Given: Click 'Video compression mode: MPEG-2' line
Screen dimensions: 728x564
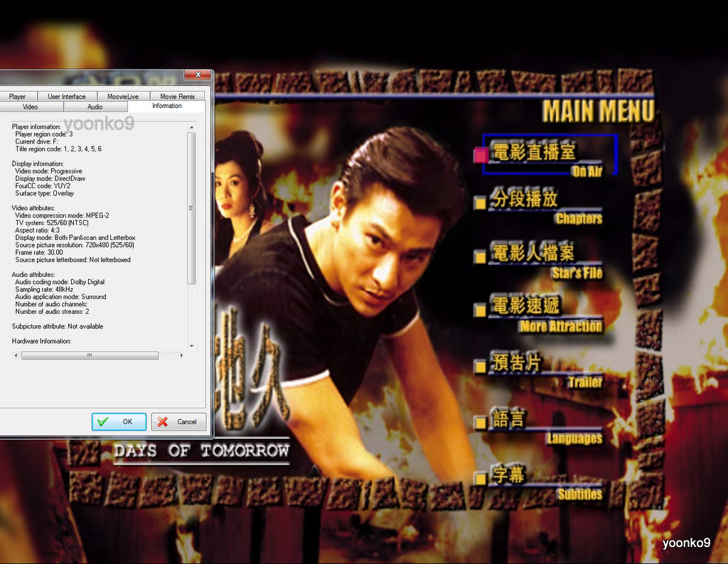Looking at the screenshot, I should [63, 216].
